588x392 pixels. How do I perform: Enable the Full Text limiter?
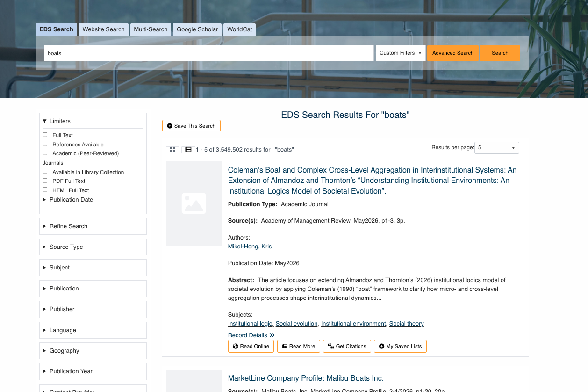[x=45, y=135]
